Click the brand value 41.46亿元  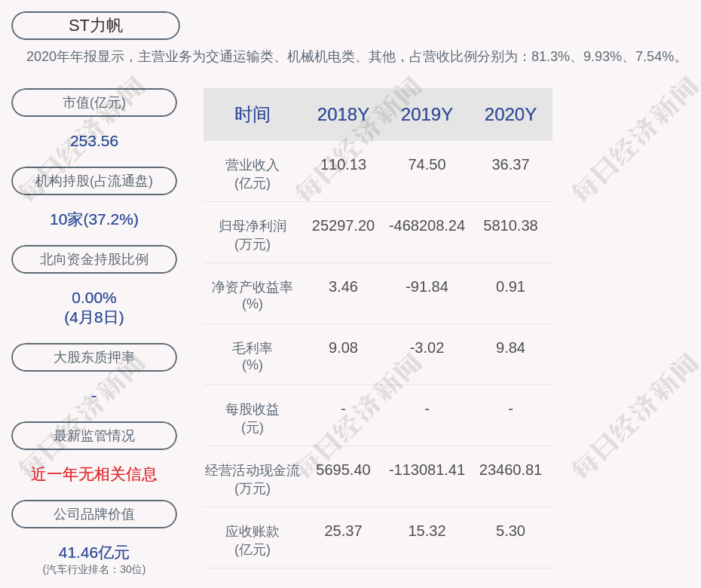(x=94, y=553)
